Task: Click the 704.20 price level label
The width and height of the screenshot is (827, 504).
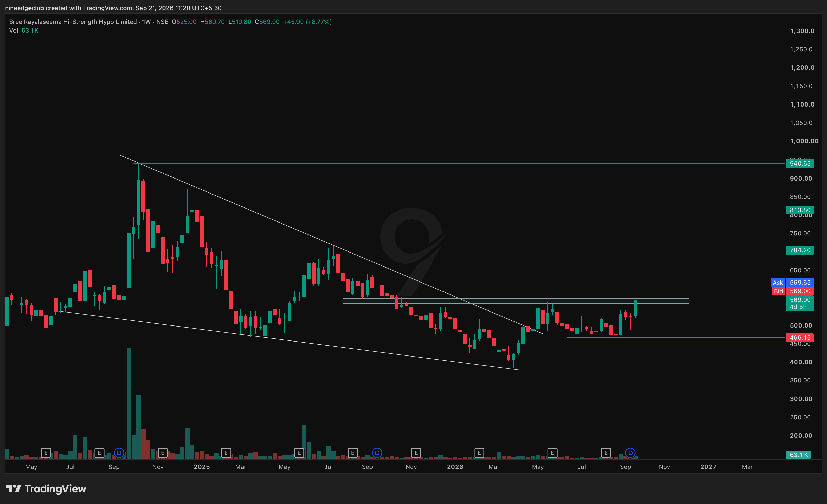Action: click(x=800, y=250)
